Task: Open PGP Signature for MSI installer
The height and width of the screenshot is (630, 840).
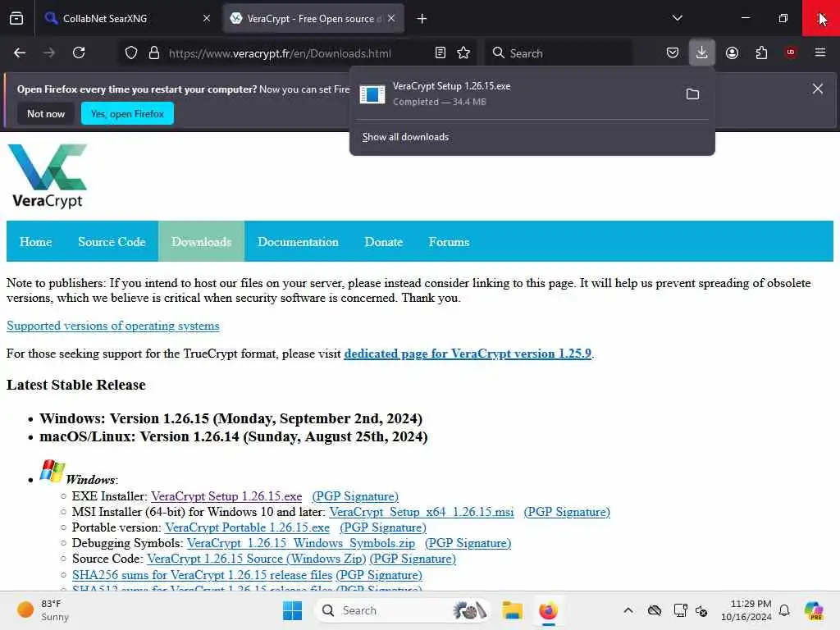Action: pyautogui.click(x=567, y=512)
